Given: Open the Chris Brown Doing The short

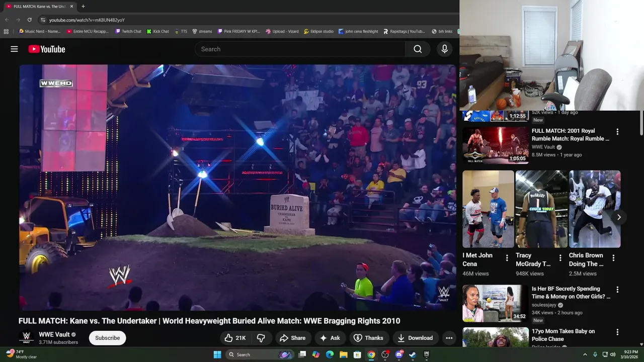Looking at the screenshot, I should 595,209.
